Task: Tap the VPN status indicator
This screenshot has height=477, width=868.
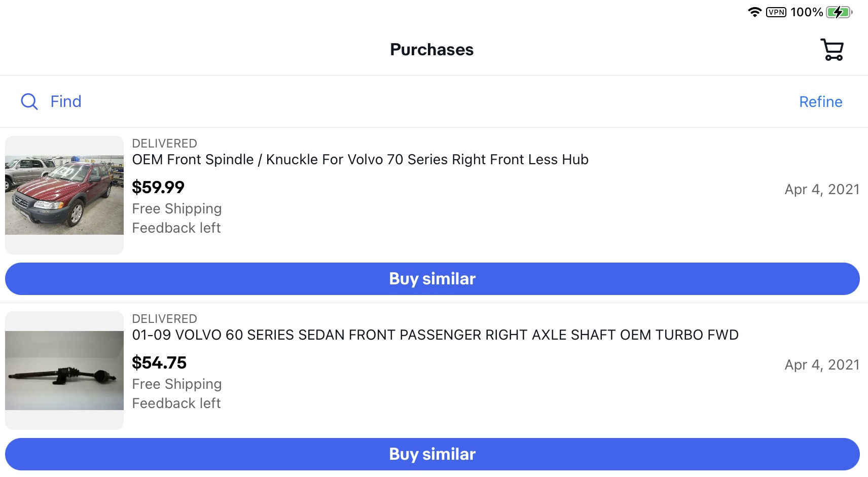Action: click(x=776, y=12)
